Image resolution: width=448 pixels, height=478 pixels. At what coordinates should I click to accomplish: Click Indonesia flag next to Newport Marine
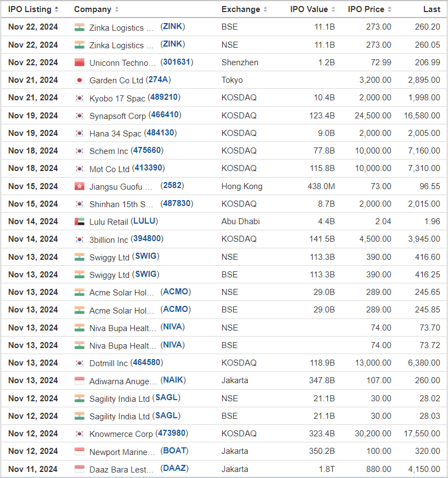click(x=80, y=452)
